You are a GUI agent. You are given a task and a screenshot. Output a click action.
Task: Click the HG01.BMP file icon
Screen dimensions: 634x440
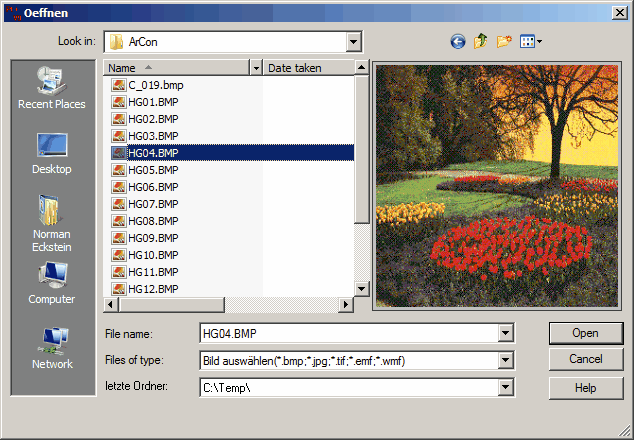pos(118,102)
